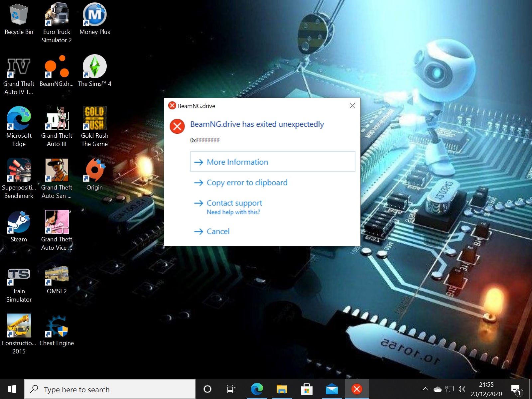Image resolution: width=532 pixels, height=399 pixels.
Task: Select Superposition Benchmark desktop icon
Action: point(19,179)
